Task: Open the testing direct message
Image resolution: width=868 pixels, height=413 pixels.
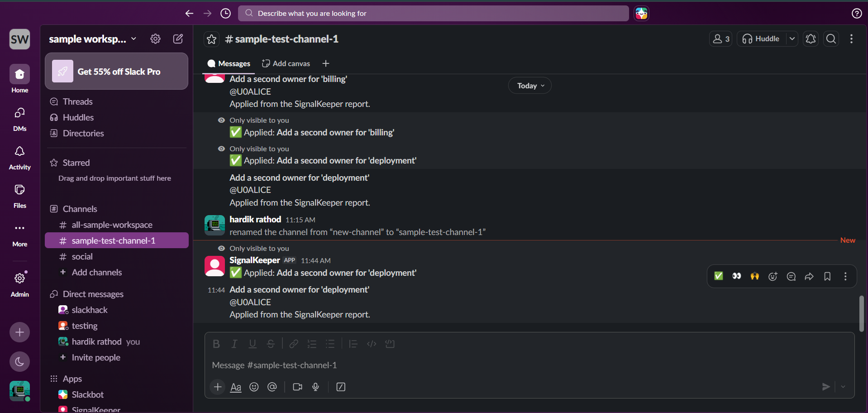Action: click(x=117, y=326)
